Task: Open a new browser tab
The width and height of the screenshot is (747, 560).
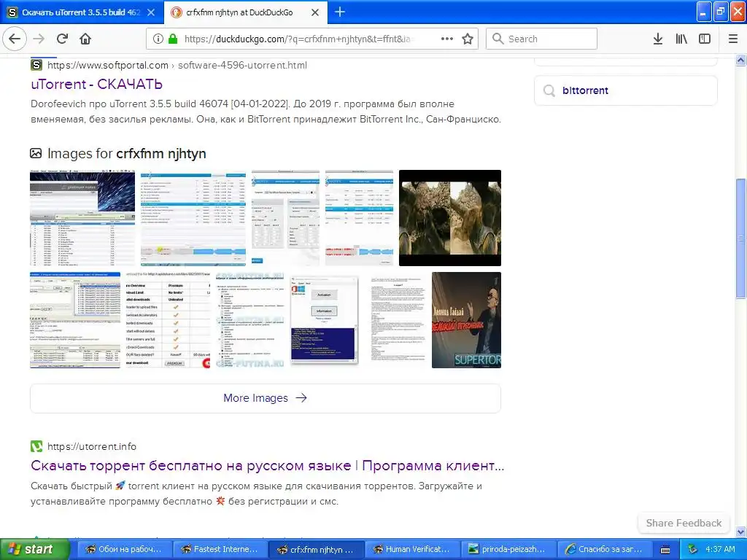Action: click(x=340, y=12)
